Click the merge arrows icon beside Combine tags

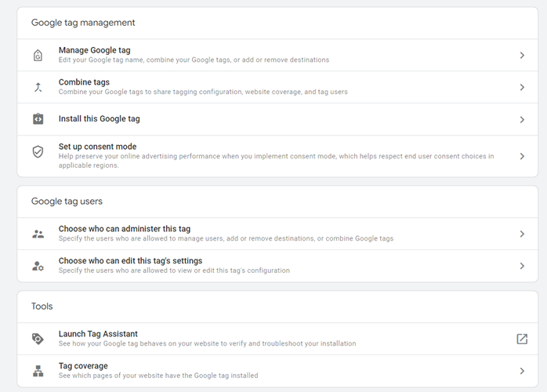click(x=38, y=87)
